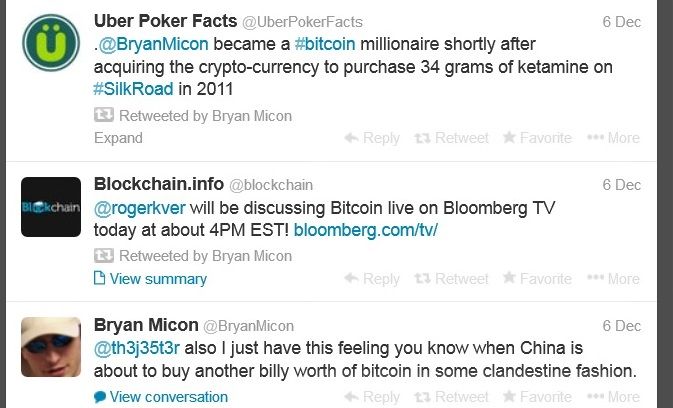Favorite Bryan Micon's China bitcoin tweet
The width and height of the screenshot is (673, 408).
[537, 396]
